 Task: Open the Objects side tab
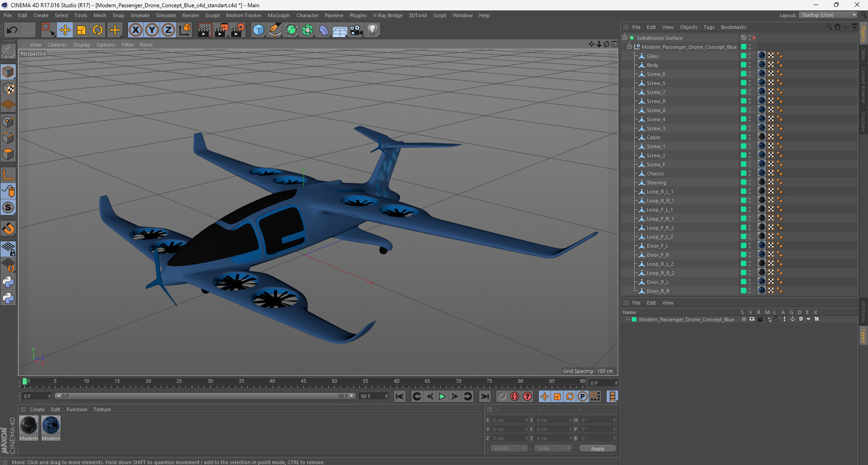click(x=863, y=34)
